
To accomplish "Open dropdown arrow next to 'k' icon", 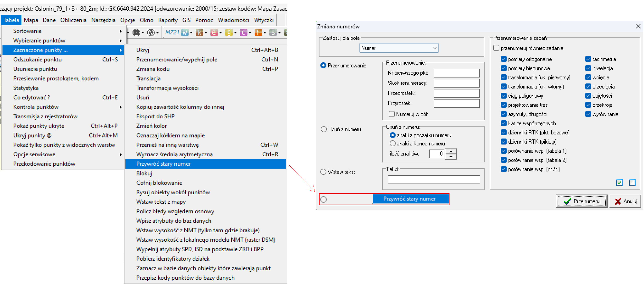I will click(x=206, y=33).
